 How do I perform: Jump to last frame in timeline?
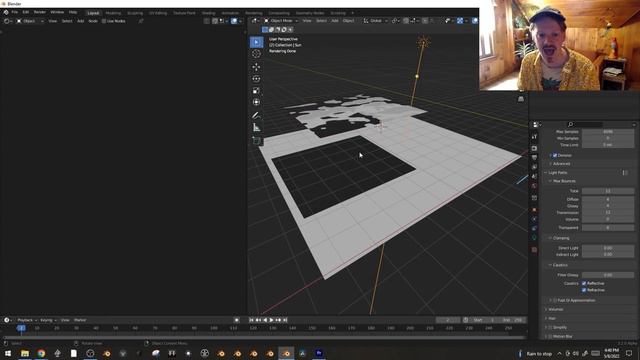click(285, 320)
